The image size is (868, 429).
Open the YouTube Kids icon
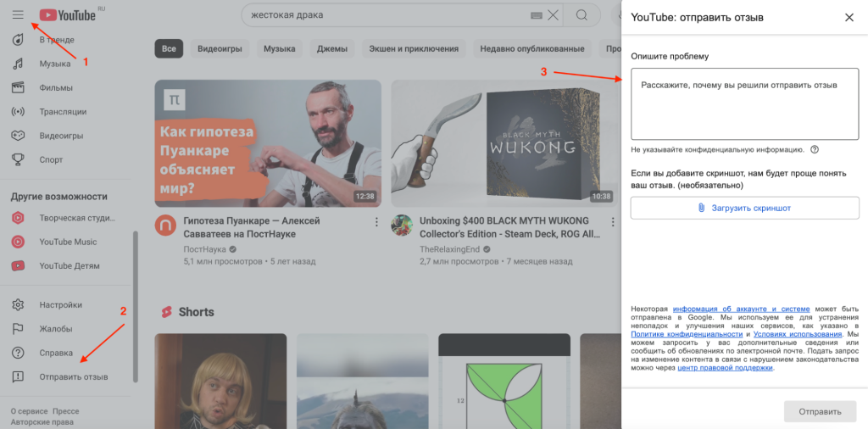(x=18, y=265)
